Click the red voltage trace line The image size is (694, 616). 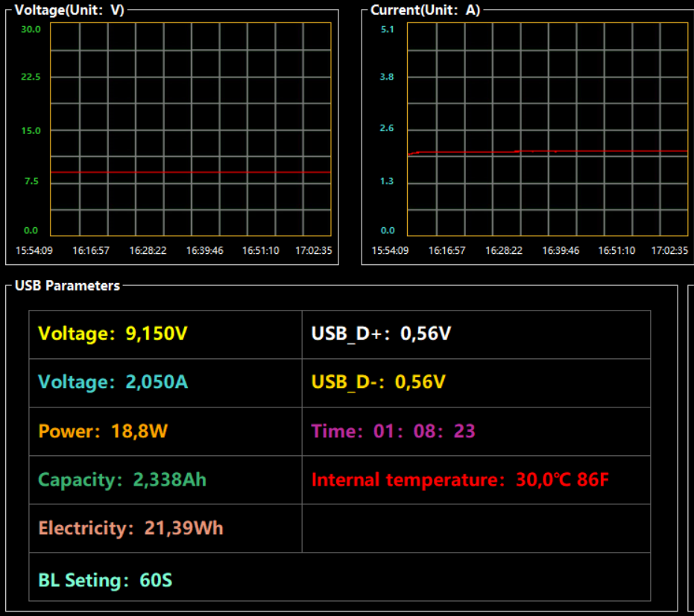[191, 172]
